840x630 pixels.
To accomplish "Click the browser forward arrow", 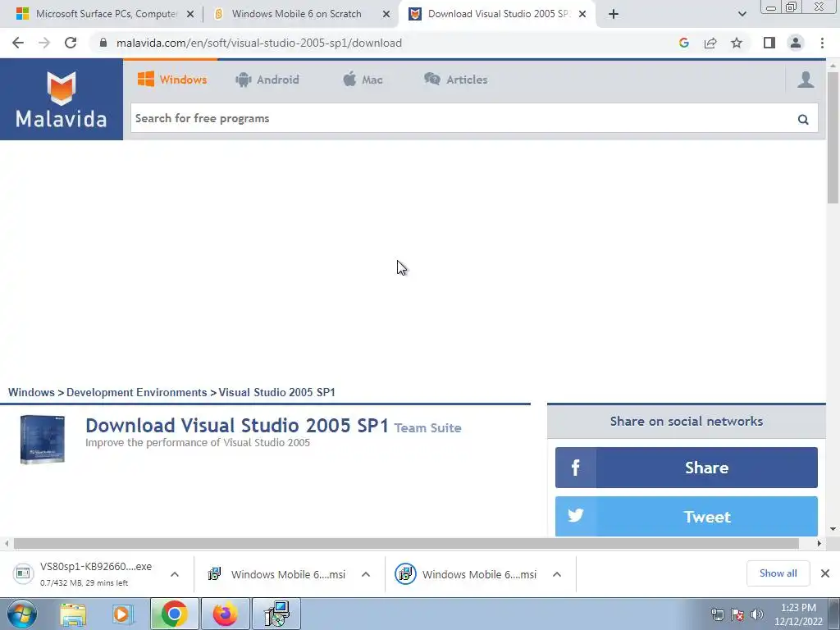I will click(x=44, y=43).
